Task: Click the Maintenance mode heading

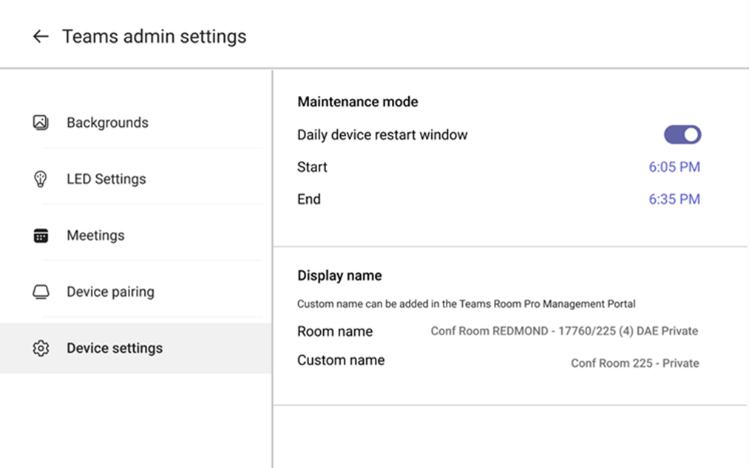Action: (x=357, y=102)
